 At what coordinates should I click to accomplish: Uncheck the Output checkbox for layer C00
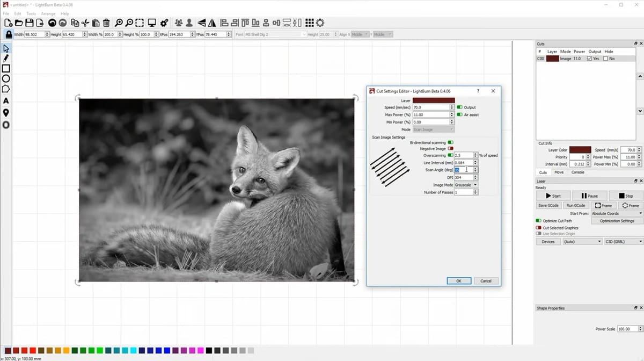pyautogui.click(x=590, y=59)
